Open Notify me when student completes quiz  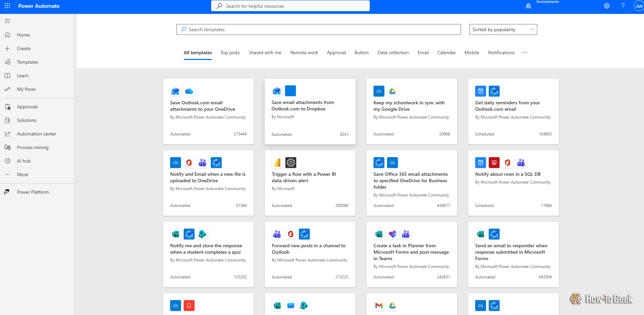click(208, 254)
